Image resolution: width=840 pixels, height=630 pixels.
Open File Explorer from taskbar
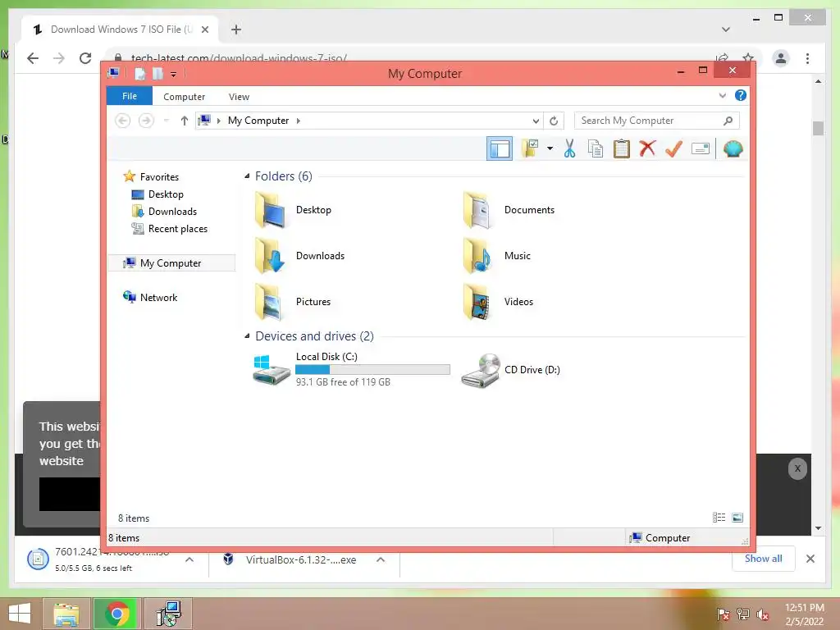coord(66,614)
